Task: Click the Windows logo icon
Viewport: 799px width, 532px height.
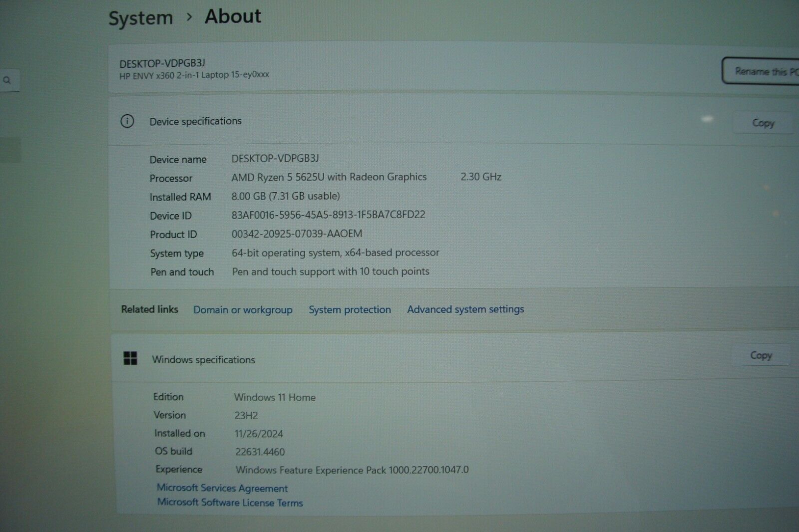Action: [x=130, y=358]
